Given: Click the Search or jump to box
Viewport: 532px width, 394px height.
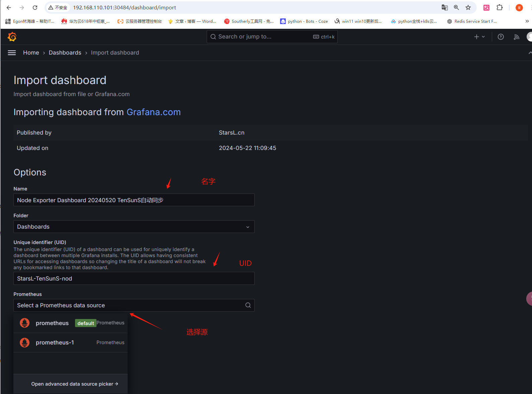Looking at the screenshot, I should (x=272, y=37).
